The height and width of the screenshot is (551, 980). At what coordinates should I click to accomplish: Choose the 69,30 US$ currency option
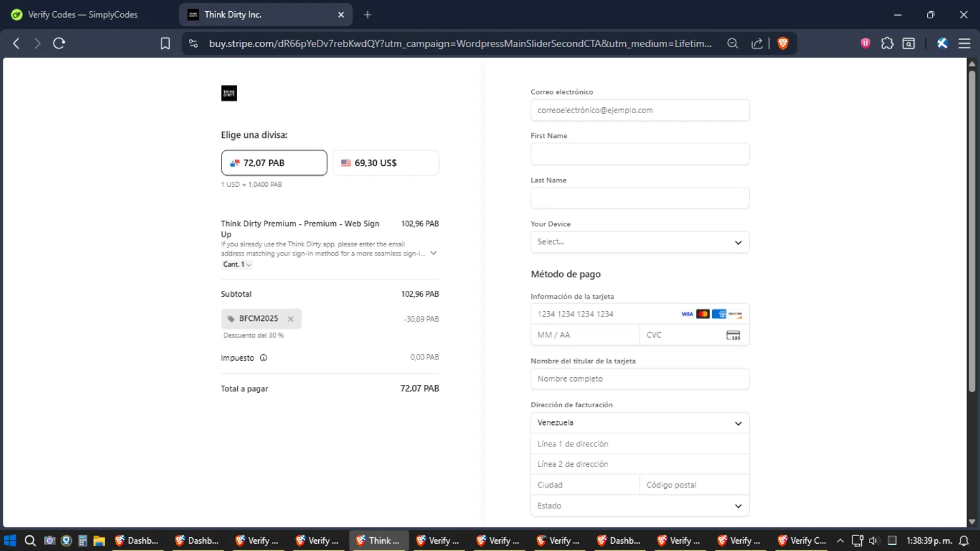tap(385, 163)
